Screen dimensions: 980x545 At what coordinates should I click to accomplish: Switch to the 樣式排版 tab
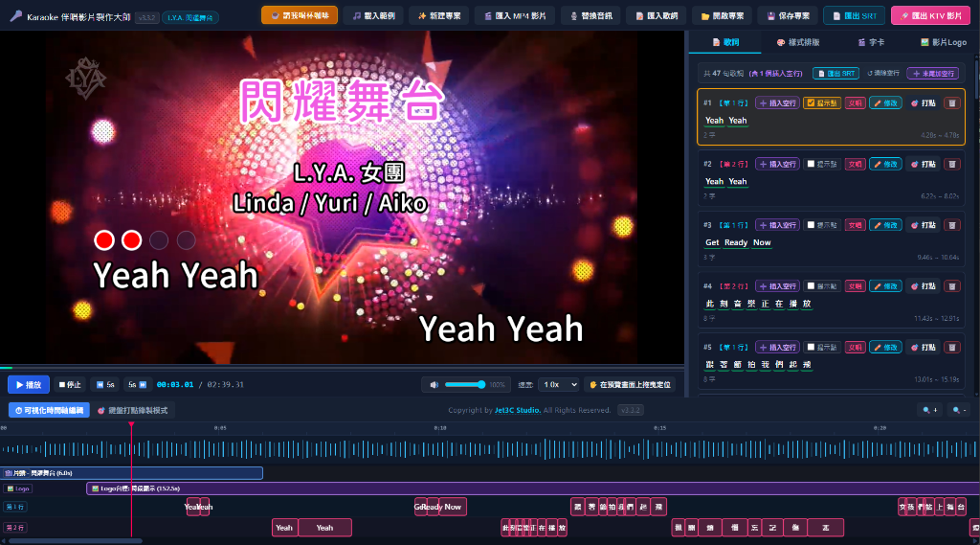[797, 42]
